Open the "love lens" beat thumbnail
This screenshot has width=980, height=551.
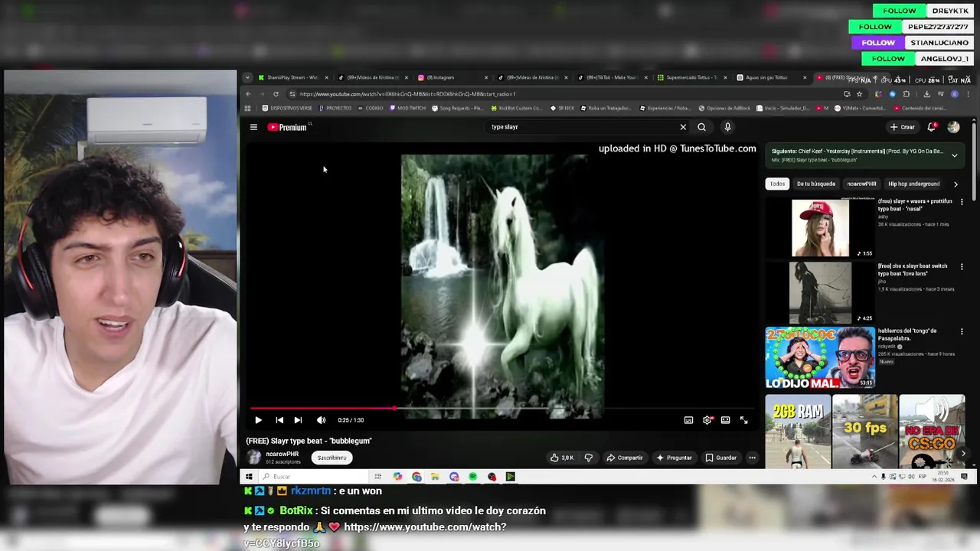(820, 292)
